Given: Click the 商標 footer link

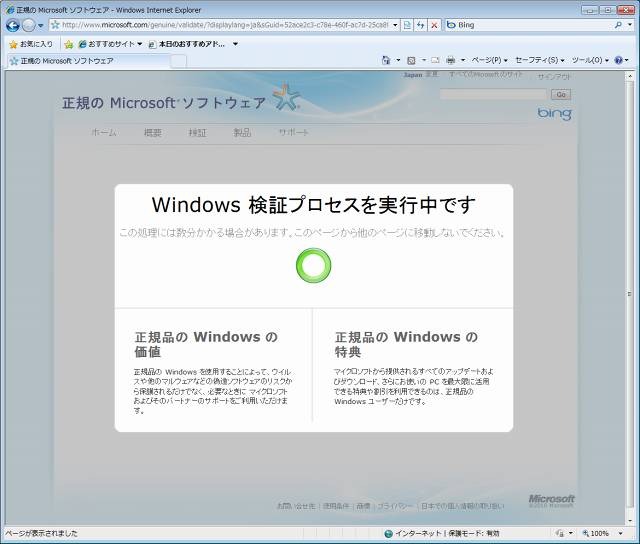Looking at the screenshot, I should (x=363, y=506).
